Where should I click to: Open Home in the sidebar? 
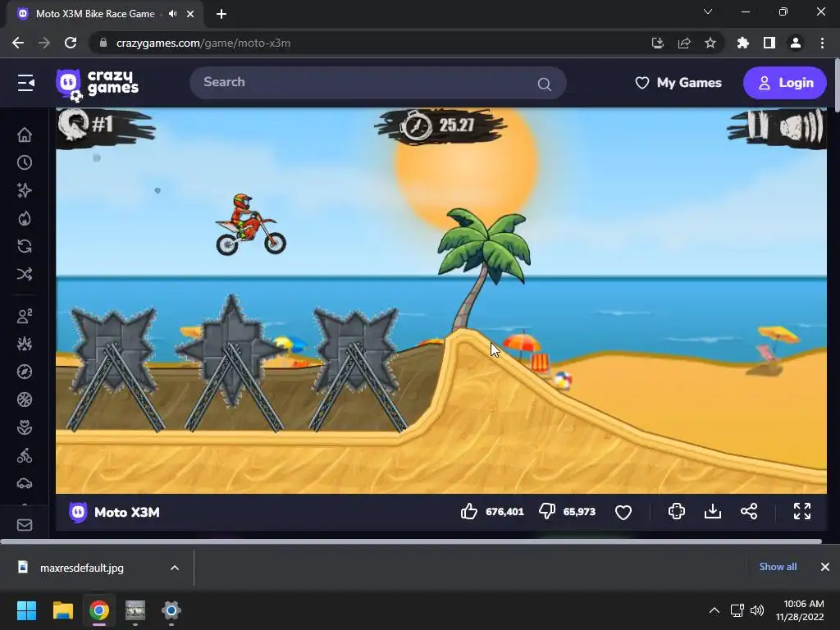tap(25, 135)
